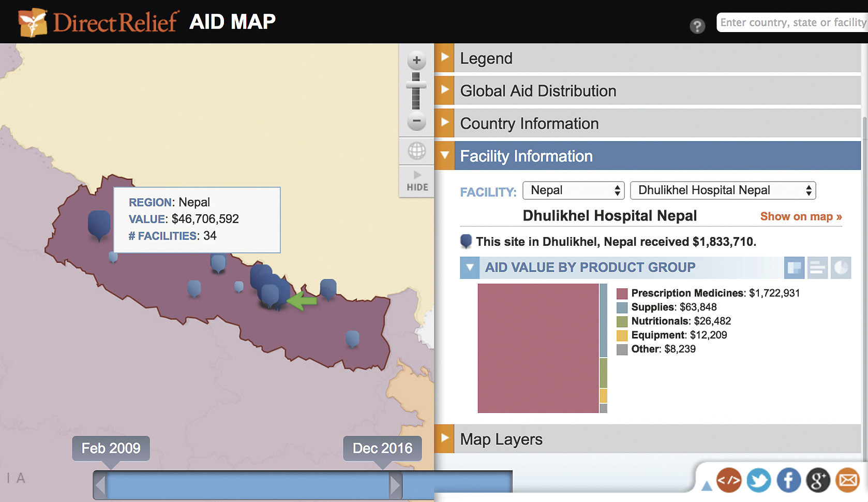Zoom in on the map with plus button

pyautogui.click(x=416, y=60)
